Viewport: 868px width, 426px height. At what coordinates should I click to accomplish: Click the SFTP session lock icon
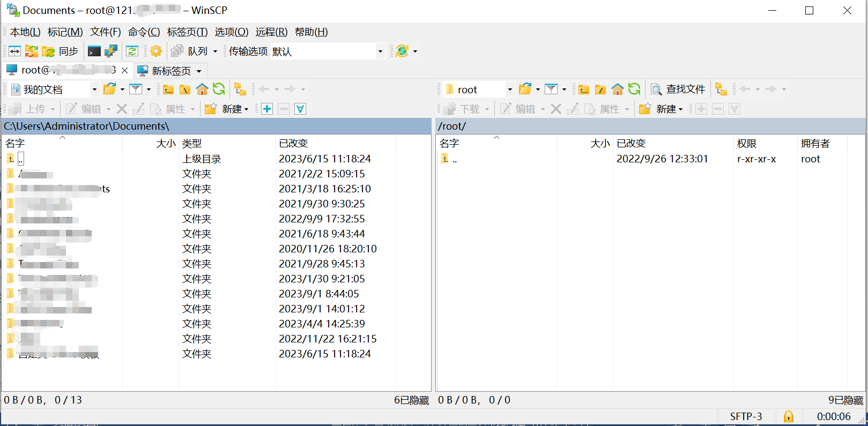[788, 416]
